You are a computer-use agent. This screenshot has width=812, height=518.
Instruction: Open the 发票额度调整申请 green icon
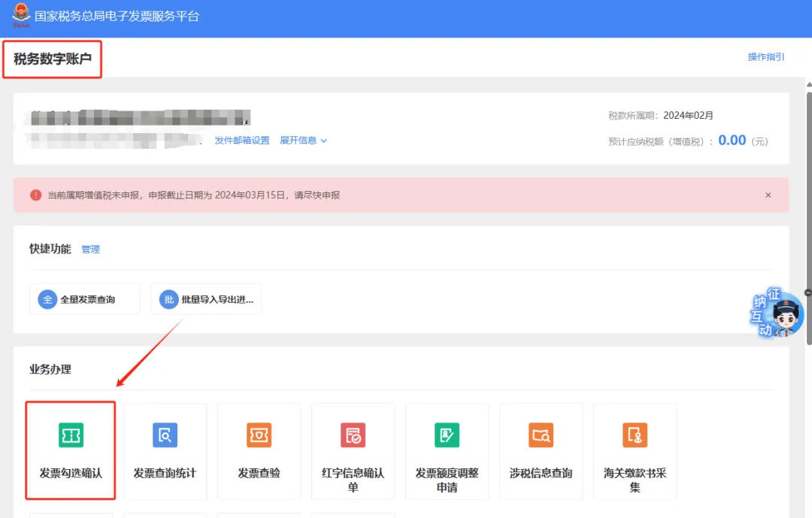447,435
